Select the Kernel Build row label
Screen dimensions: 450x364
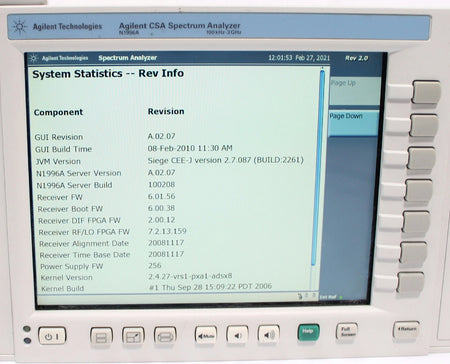coord(62,288)
